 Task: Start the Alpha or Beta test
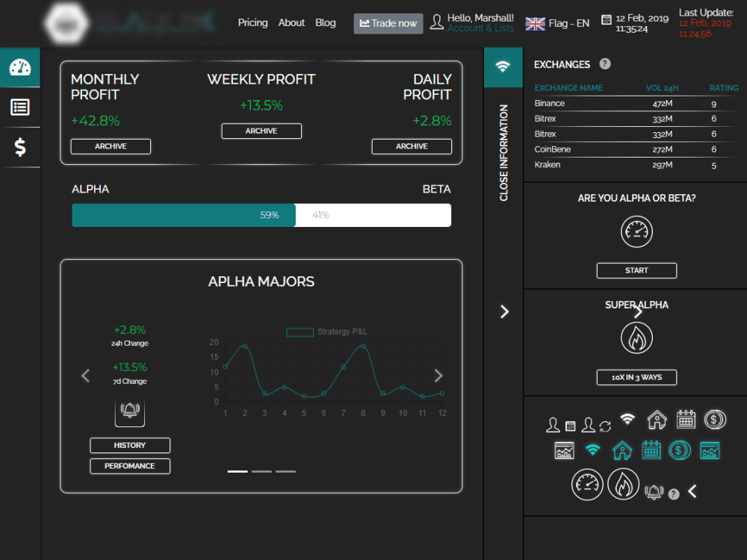636,270
